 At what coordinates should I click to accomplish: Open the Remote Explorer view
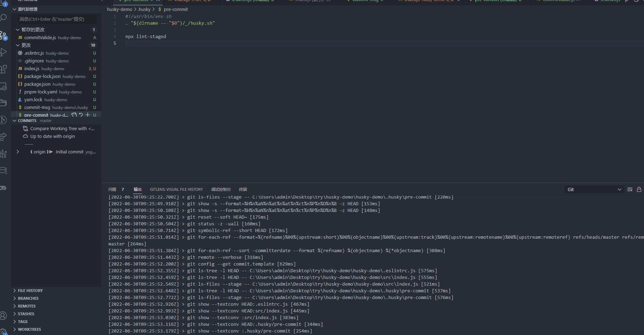point(4,86)
